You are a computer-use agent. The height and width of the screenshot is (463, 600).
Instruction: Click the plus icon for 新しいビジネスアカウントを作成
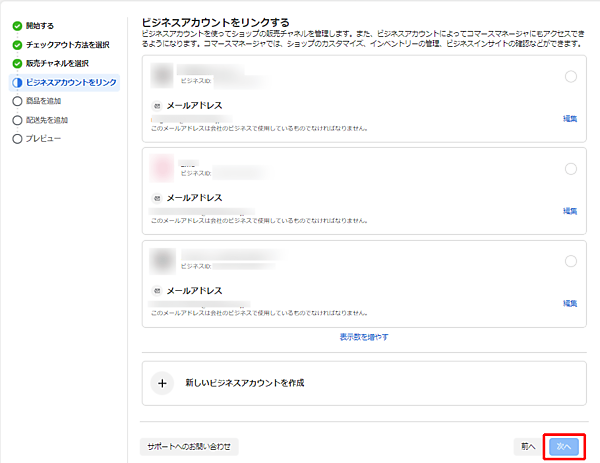click(162, 382)
